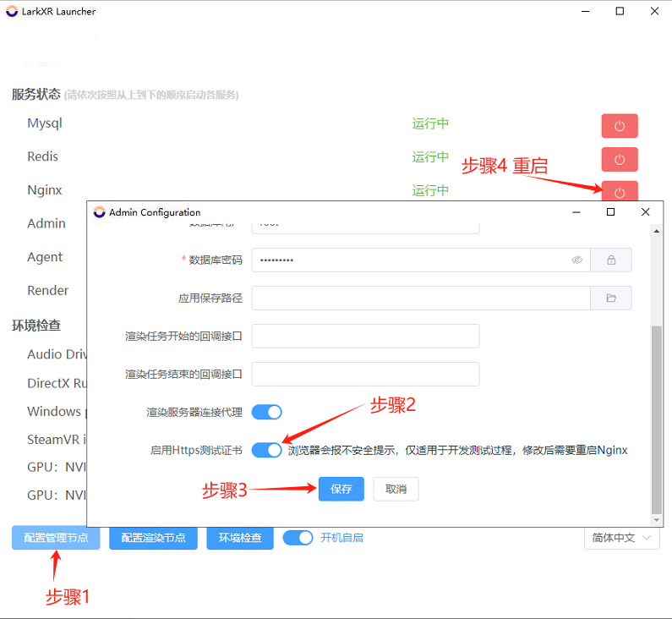Screen dimensions: 672x619
Task: Click the dialog scrollbar up arrow
Action: click(x=656, y=231)
